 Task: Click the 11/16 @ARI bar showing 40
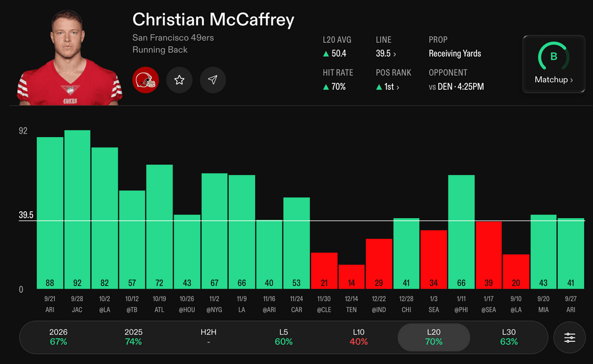[x=269, y=255]
